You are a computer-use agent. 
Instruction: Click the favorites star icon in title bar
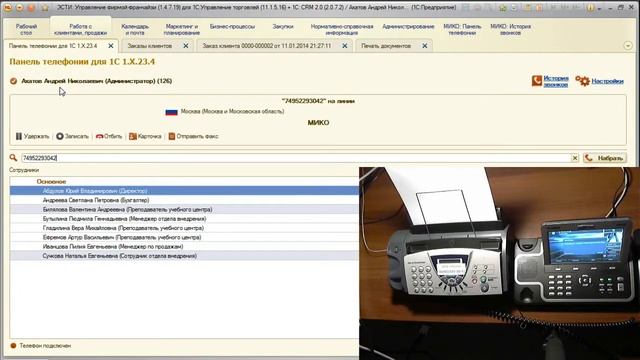(x=45, y=7)
